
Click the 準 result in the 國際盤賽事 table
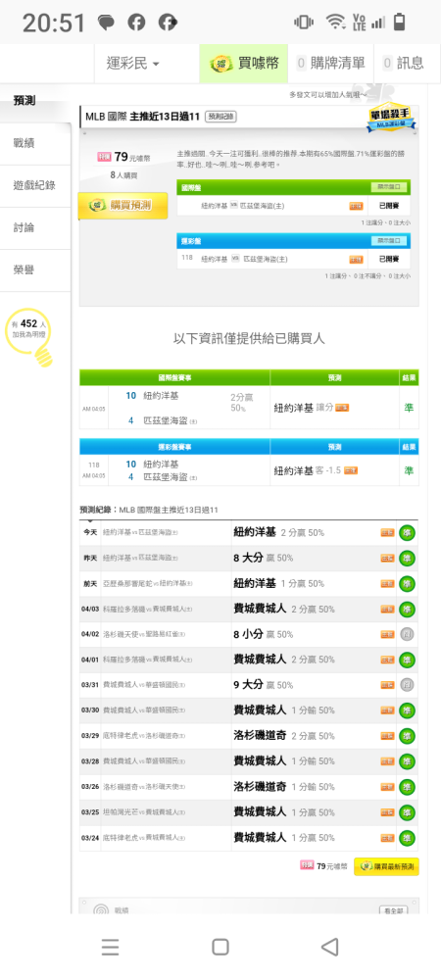[409, 408]
